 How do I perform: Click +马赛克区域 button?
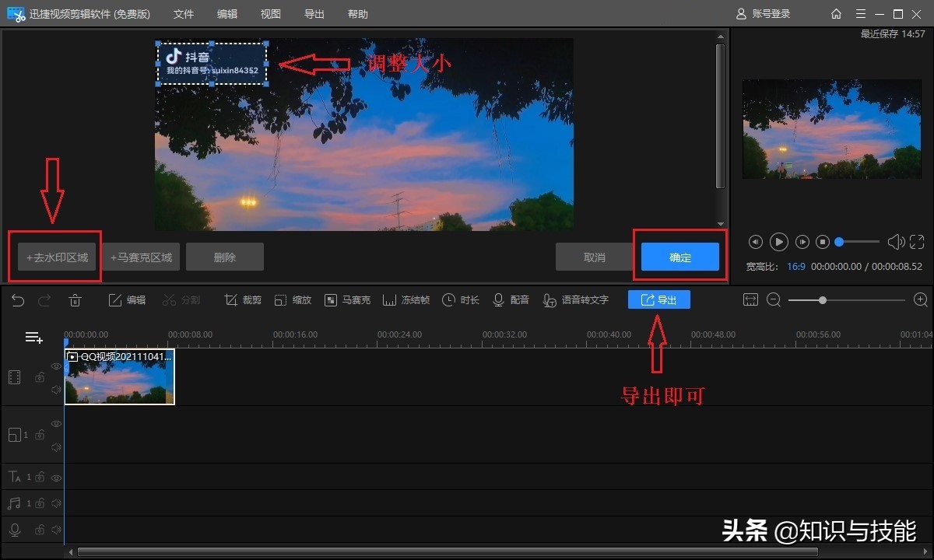[142, 257]
